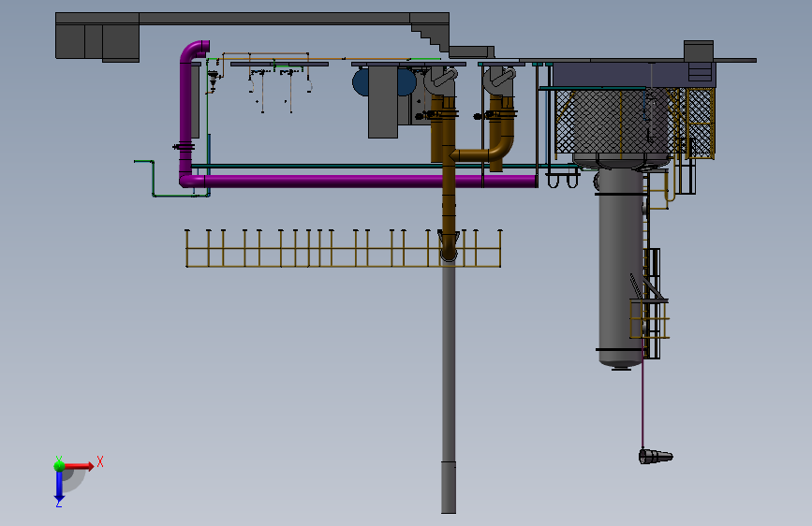Select the cone-shaped weight hanging on the cable
The width and height of the screenshot is (812, 526).
coord(655,457)
